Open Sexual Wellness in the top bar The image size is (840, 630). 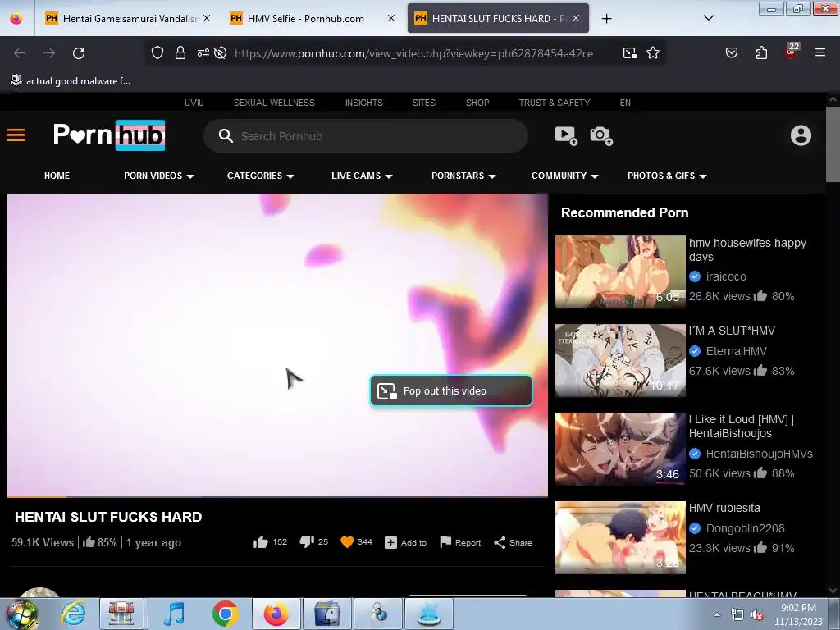pos(274,103)
